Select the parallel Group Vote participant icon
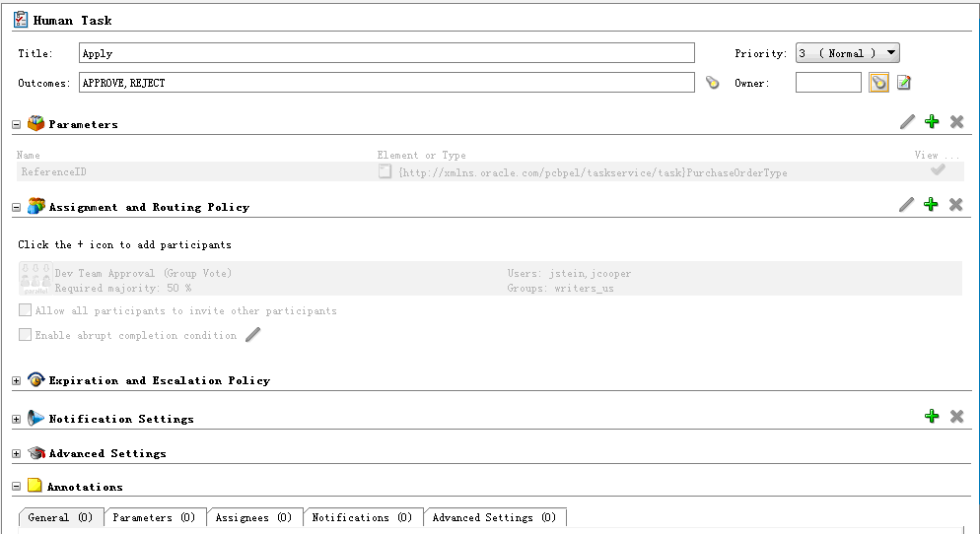 35,279
